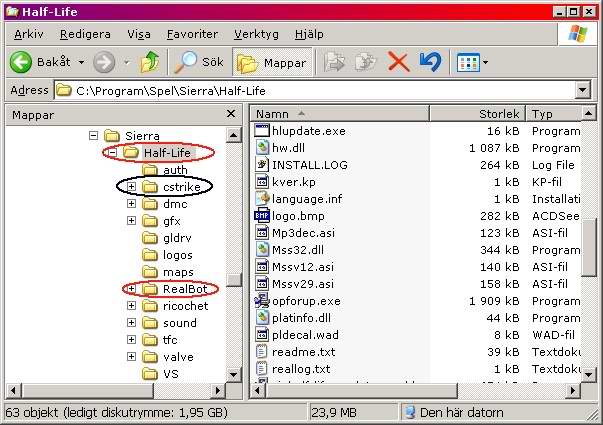Go up one folder level icon
The image size is (603, 425).
(x=150, y=62)
